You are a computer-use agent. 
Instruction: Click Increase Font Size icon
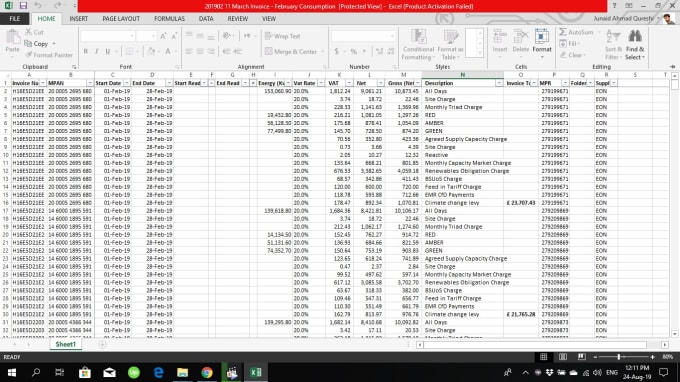(x=163, y=36)
